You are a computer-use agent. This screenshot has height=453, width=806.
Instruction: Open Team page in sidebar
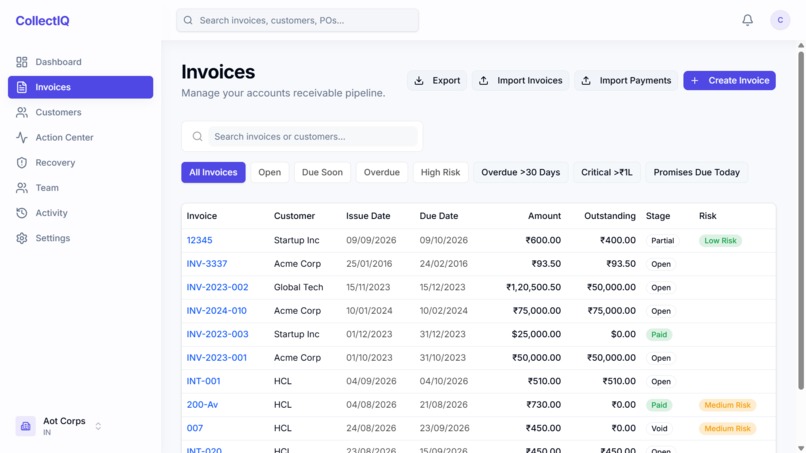[80, 188]
